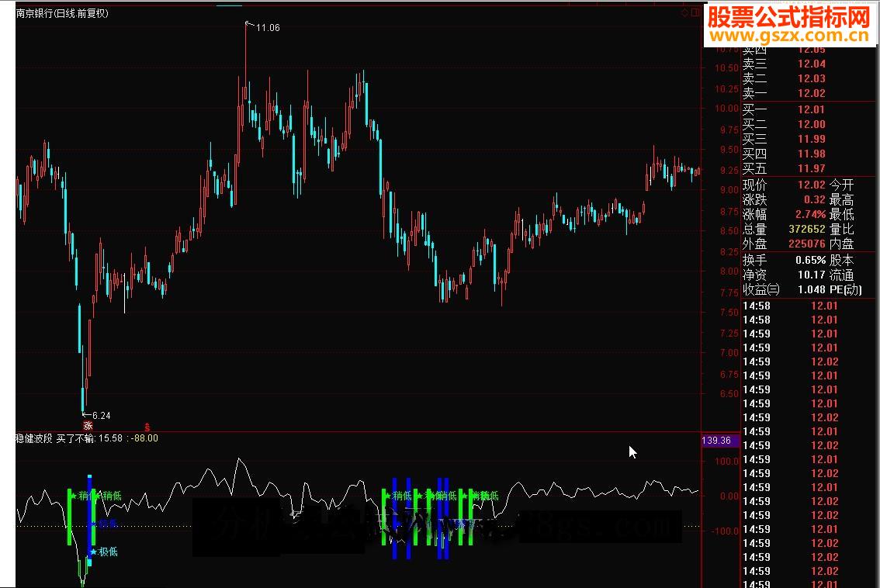Click the 稳健波段 indicator name

[33, 438]
